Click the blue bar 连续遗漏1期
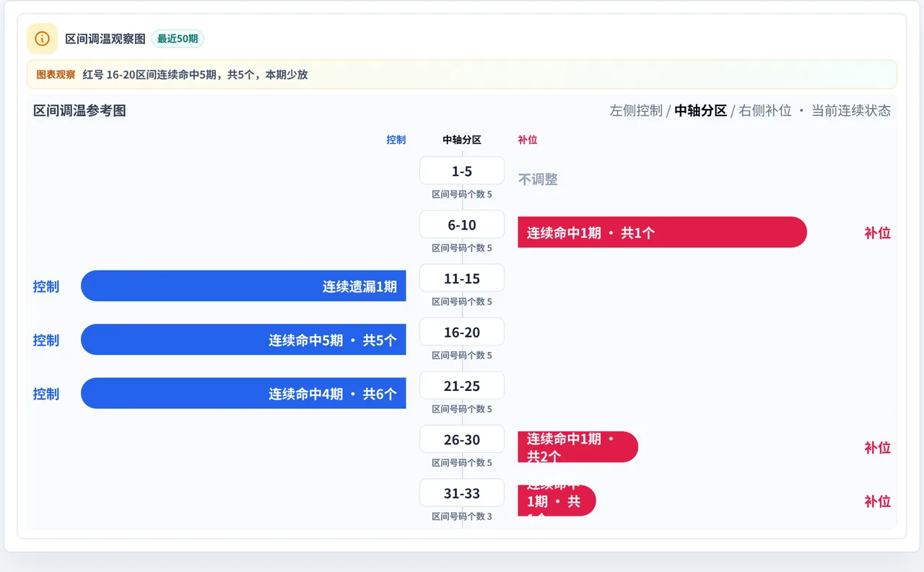The width and height of the screenshot is (924, 572). (243, 286)
